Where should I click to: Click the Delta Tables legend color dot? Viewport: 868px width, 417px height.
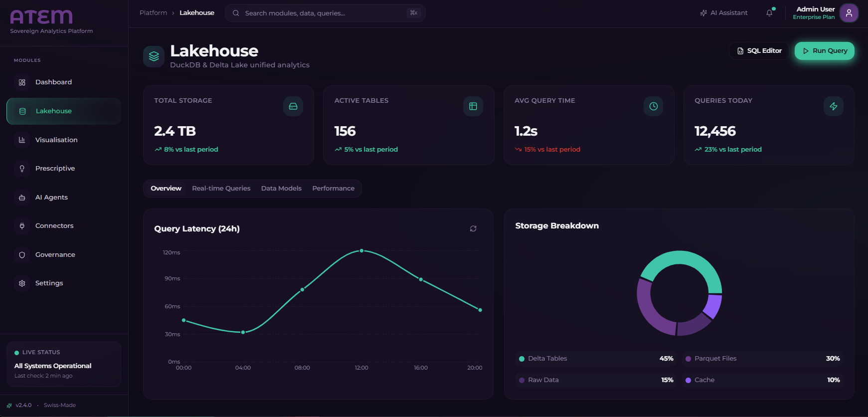pos(521,359)
